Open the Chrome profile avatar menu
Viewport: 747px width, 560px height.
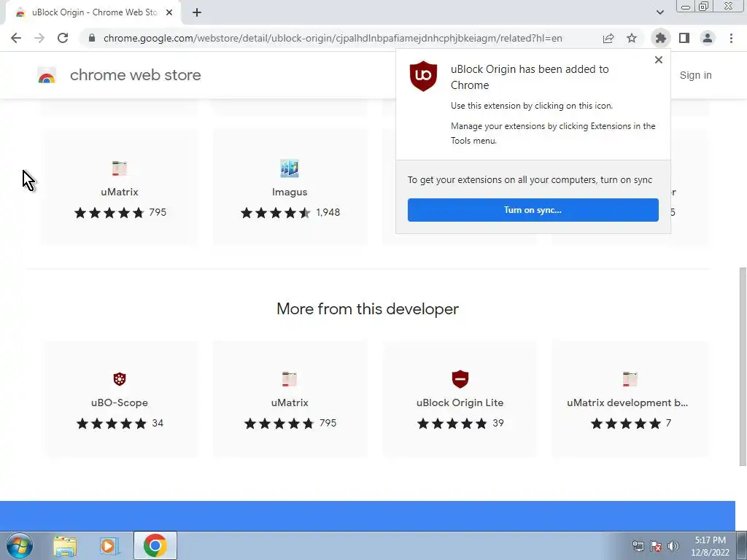[708, 38]
